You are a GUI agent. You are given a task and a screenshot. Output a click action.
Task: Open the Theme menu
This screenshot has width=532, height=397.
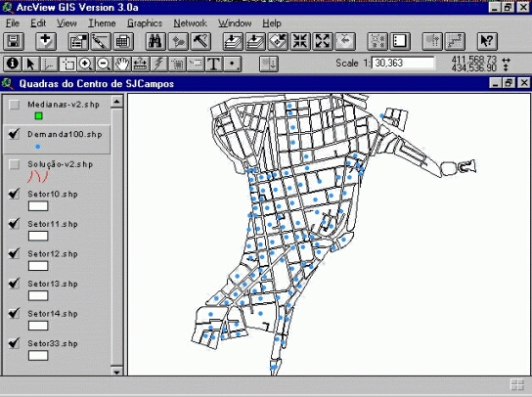pos(102,23)
